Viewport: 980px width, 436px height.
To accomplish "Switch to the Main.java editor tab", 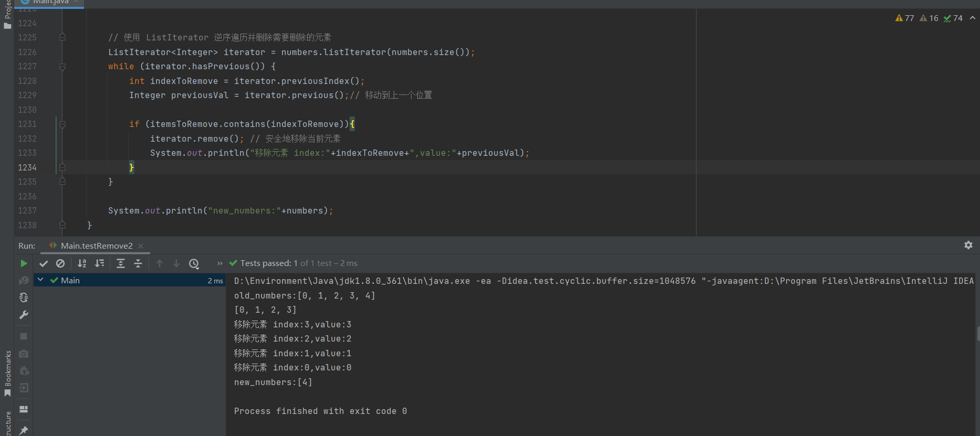I will point(50,3).
